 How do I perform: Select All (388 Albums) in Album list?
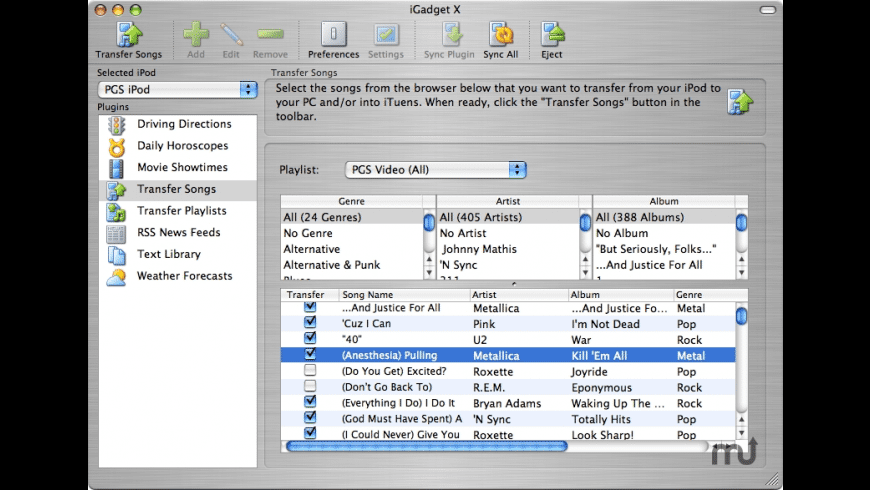click(x=665, y=217)
